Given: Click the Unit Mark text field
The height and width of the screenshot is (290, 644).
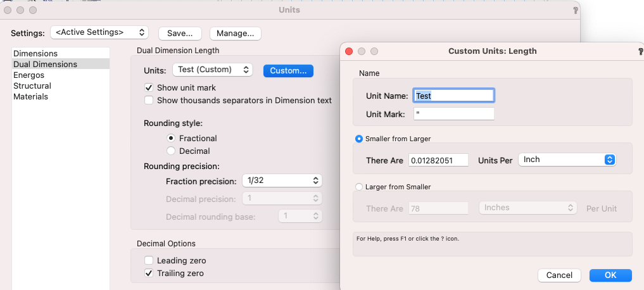Looking at the screenshot, I should coord(453,114).
